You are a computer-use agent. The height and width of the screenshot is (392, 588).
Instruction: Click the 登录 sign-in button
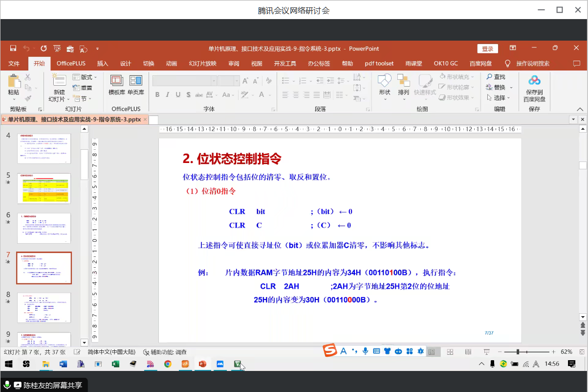click(488, 48)
